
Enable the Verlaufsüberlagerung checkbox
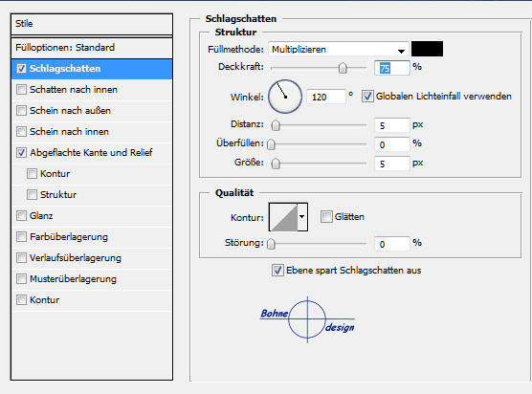coord(21,257)
